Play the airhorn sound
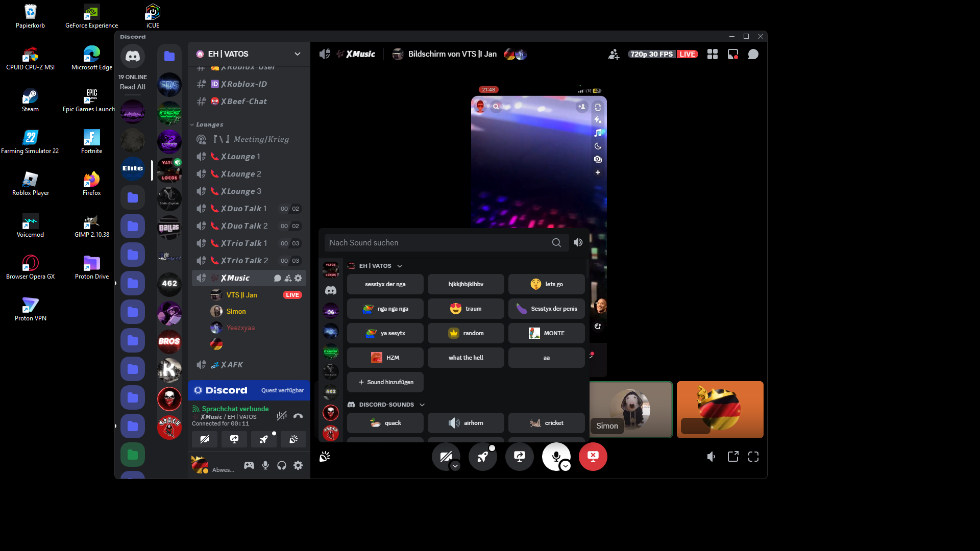 coord(465,423)
